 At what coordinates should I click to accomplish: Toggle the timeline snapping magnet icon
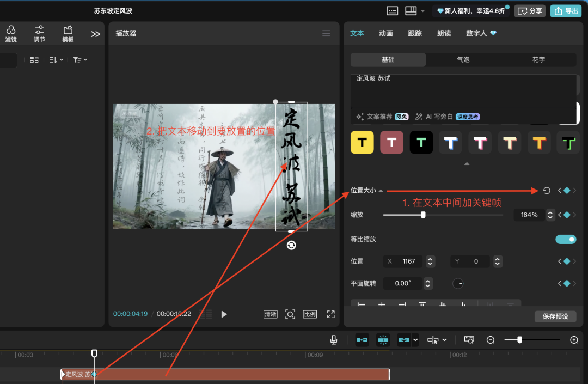383,339
